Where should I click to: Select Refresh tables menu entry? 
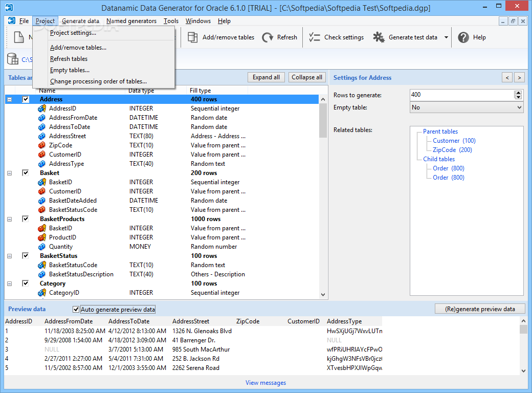[69, 59]
